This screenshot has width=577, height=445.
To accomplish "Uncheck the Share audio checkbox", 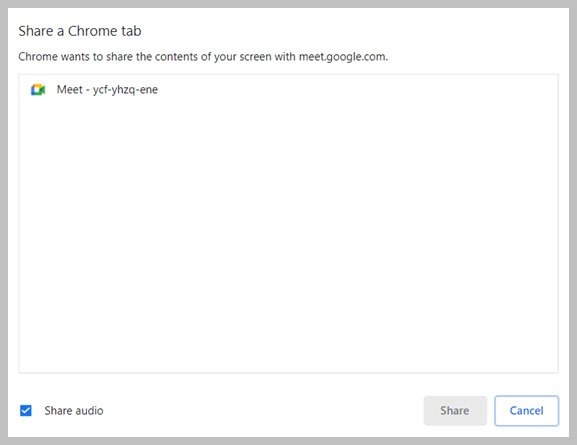I will [x=26, y=410].
